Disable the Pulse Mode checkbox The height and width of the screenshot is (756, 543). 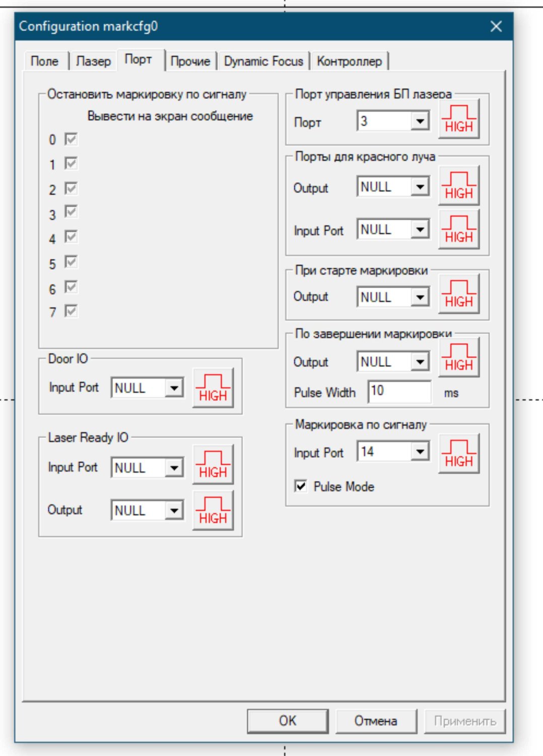(301, 486)
